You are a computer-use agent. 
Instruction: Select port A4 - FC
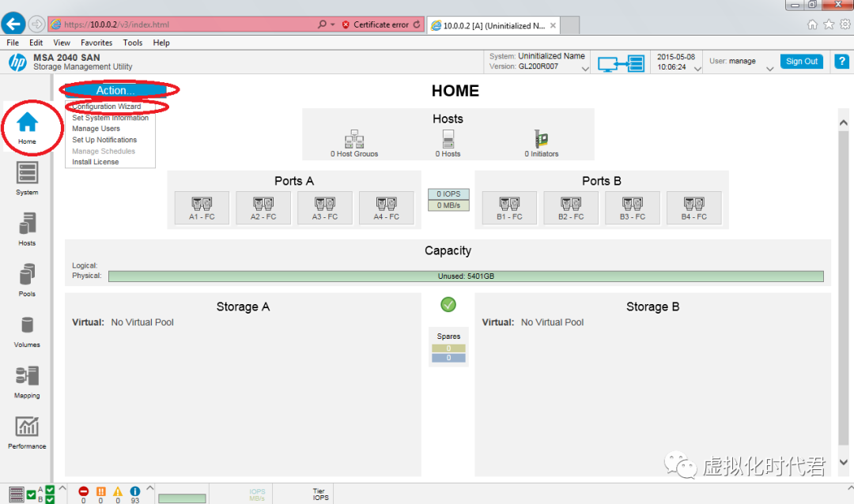point(387,208)
